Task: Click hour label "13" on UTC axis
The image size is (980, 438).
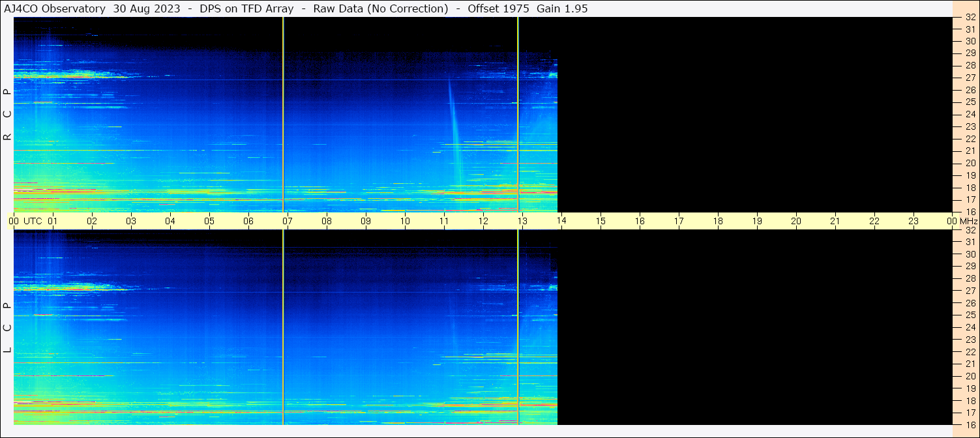Action: 522,222
